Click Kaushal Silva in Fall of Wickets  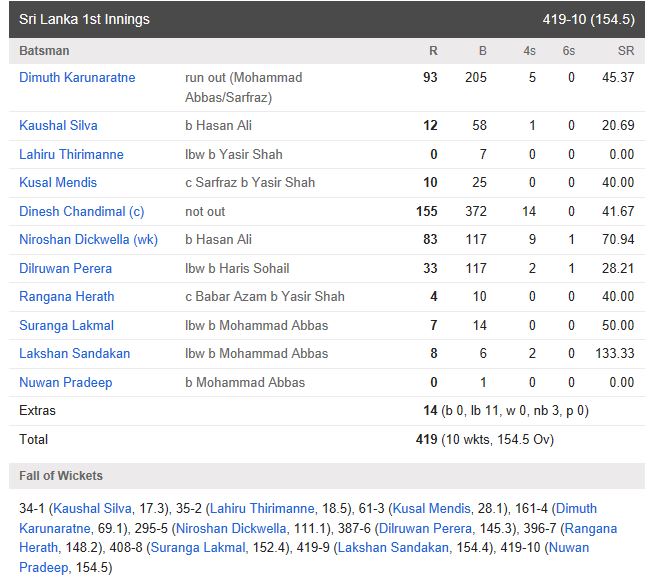click(92, 508)
